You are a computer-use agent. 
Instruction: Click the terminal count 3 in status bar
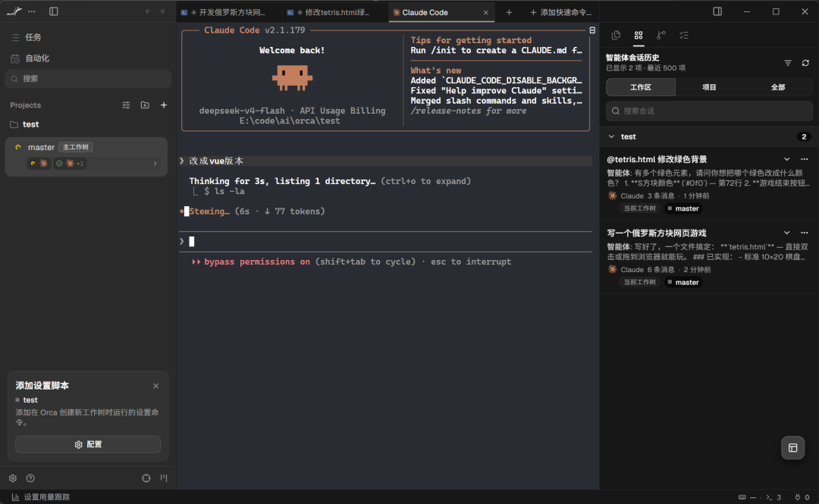click(x=773, y=497)
